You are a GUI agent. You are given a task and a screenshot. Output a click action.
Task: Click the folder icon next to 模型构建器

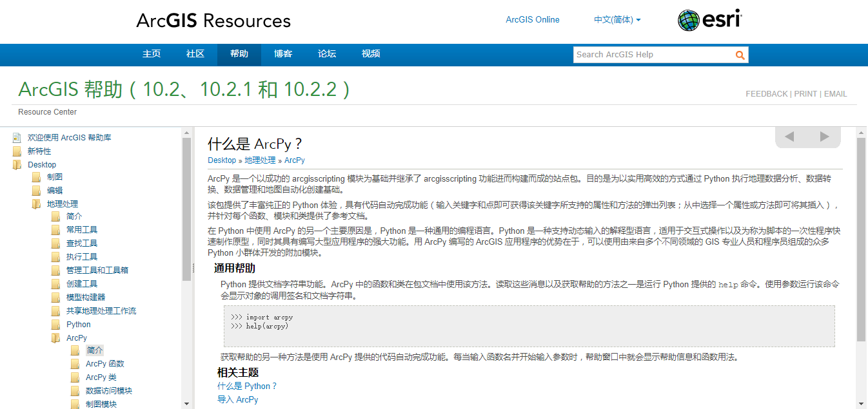click(x=55, y=298)
